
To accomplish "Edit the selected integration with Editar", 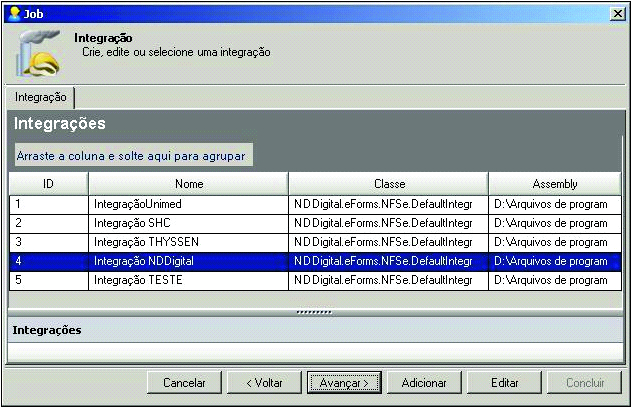I will (x=505, y=382).
